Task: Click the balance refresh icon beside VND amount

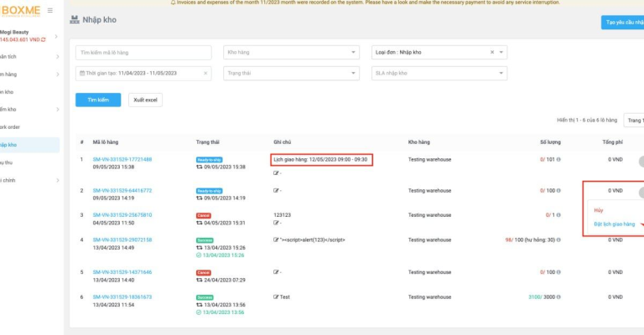Action: coord(43,39)
